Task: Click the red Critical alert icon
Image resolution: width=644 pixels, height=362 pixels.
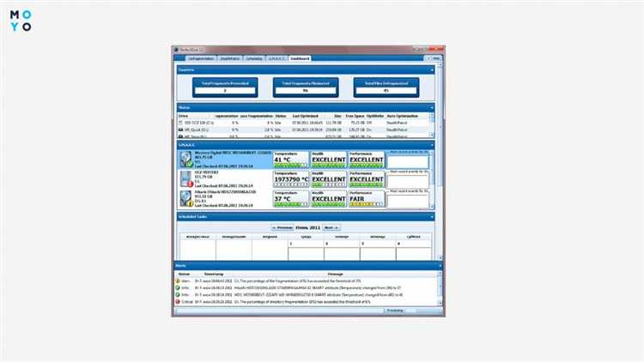Action: tap(178, 302)
